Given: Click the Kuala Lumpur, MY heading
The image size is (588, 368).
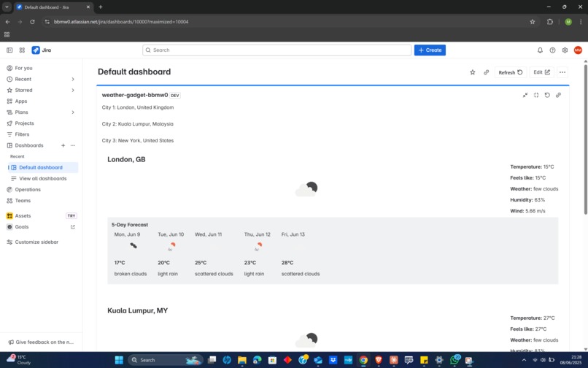Looking at the screenshot, I should pyautogui.click(x=138, y=310).
